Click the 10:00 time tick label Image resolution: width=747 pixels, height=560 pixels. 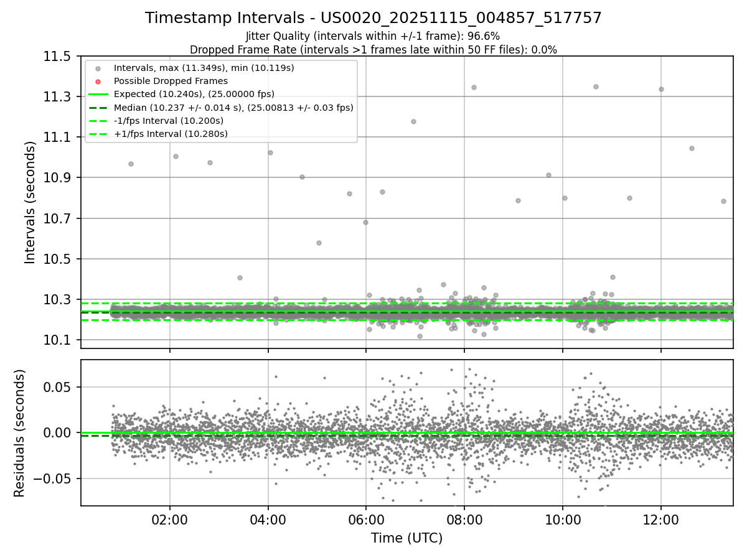[563, 519]
